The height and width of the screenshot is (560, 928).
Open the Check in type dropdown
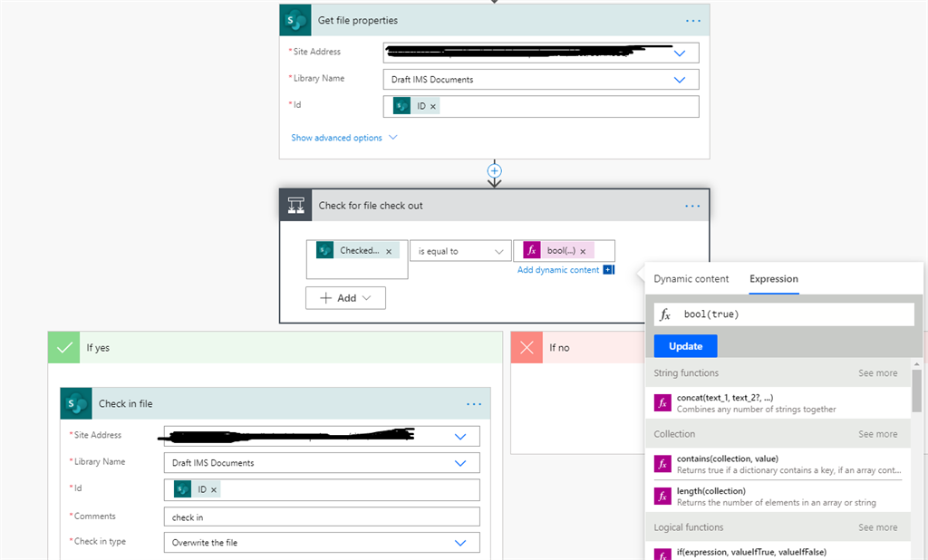(x=460, y=542)
